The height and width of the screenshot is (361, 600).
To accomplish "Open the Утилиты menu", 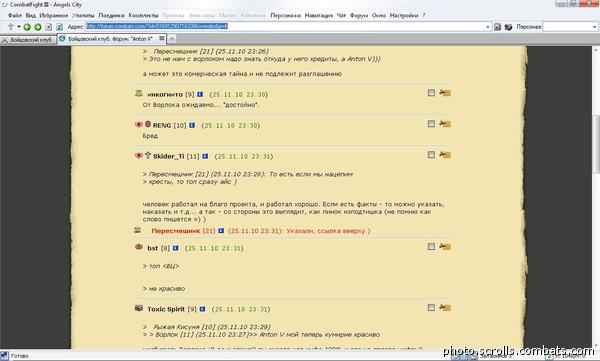I will (83, 15).
